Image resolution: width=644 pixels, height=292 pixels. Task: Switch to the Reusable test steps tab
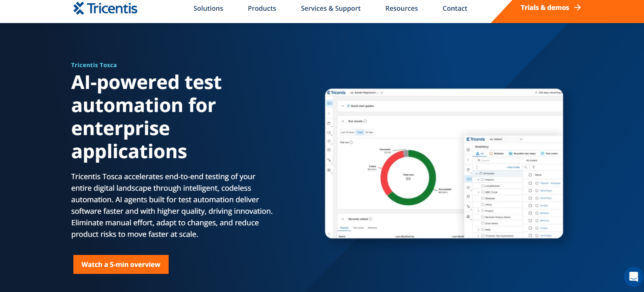point(522,153)
